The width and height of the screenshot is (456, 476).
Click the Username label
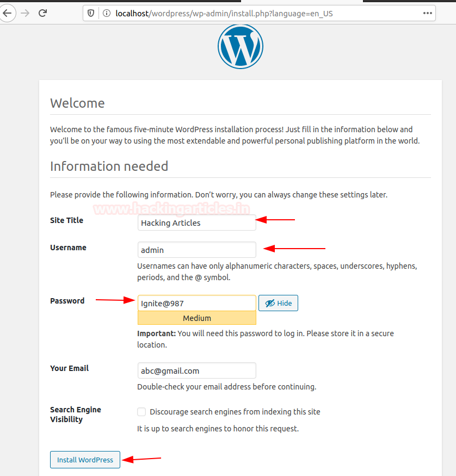[x=68, y=248]
